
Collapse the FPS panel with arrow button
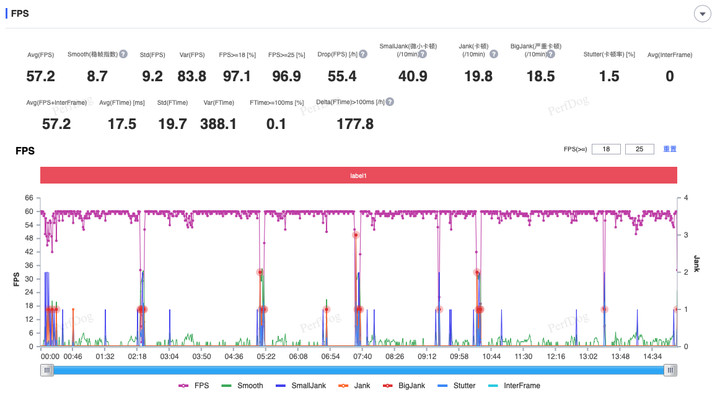702,14
